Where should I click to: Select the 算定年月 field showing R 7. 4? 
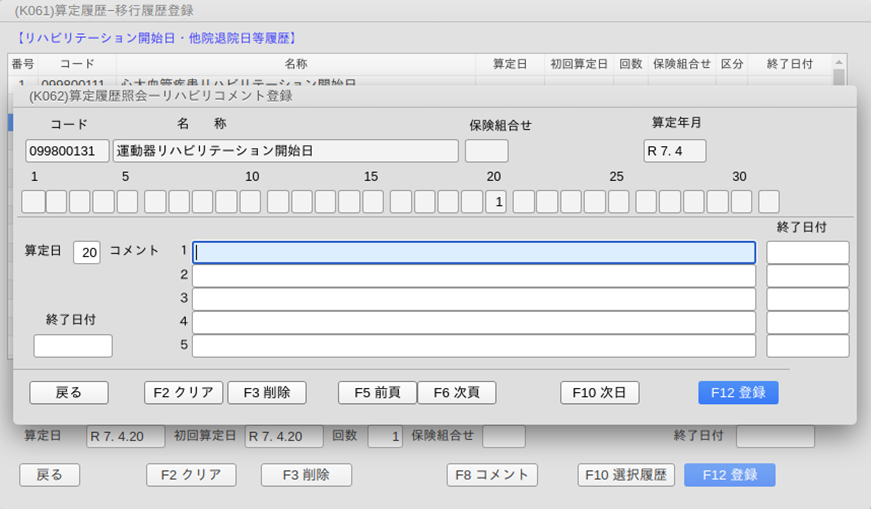674,151
